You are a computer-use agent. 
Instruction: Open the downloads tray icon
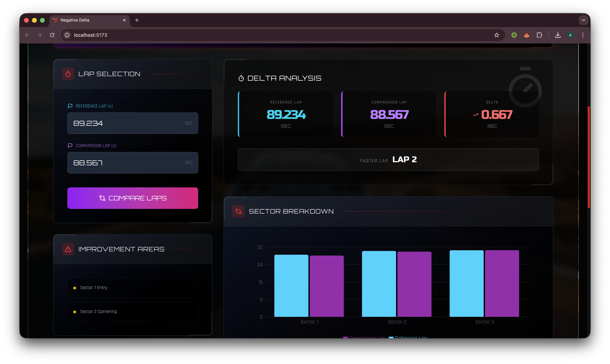click(x=558, y=35)
